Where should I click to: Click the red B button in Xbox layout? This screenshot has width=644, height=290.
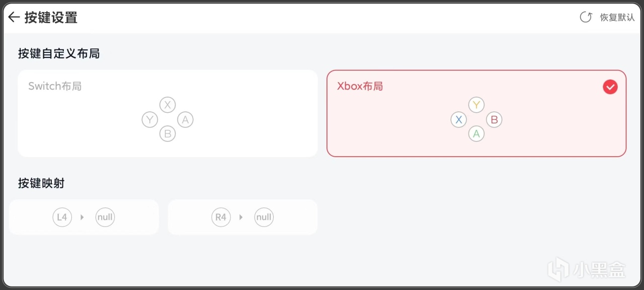coord(494,120)
